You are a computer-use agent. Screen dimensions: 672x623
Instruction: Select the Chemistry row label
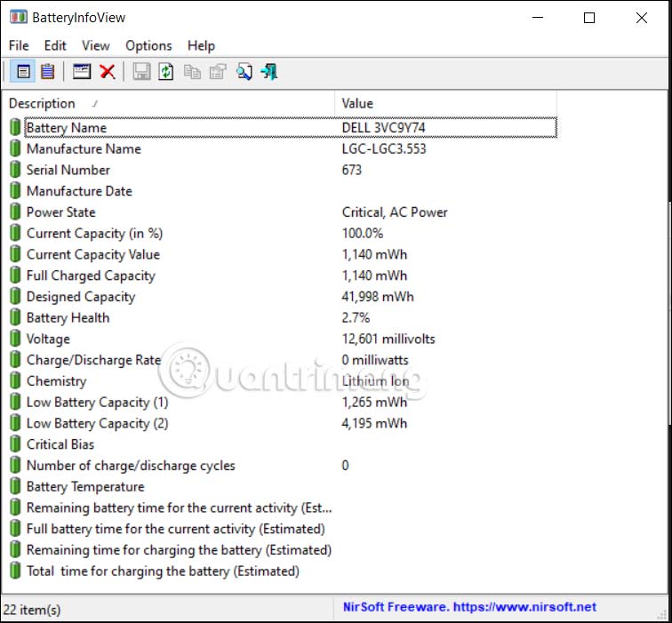coord(56,381)
